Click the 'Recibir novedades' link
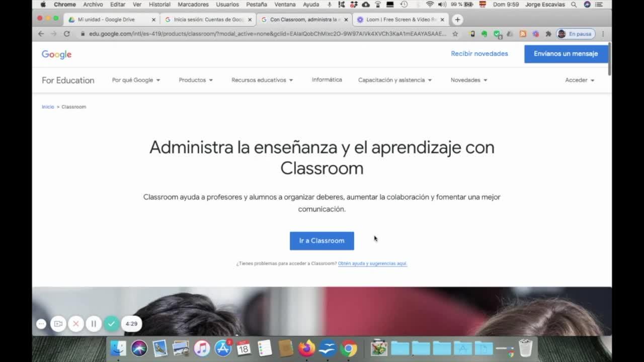 click(479, 54)
